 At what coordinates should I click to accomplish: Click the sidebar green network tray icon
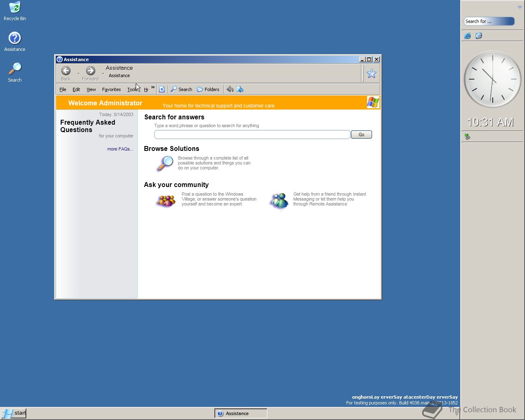[467, 136]
